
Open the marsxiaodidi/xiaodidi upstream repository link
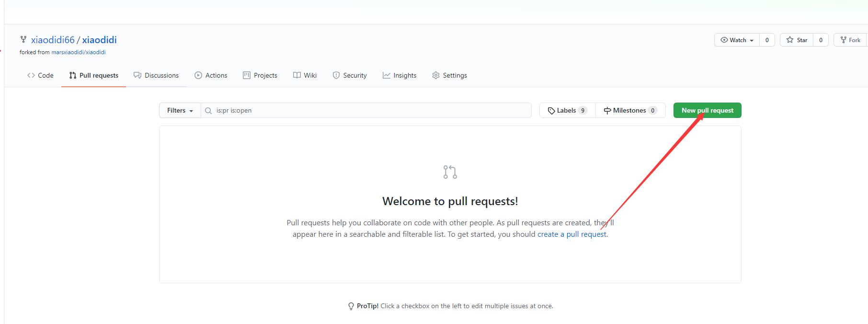tap(79, 52)
